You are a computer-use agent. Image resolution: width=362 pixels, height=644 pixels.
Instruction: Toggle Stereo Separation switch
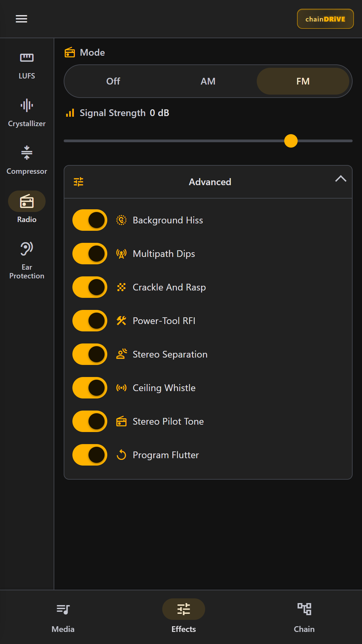pyautogui.click(x=90, y=354)
